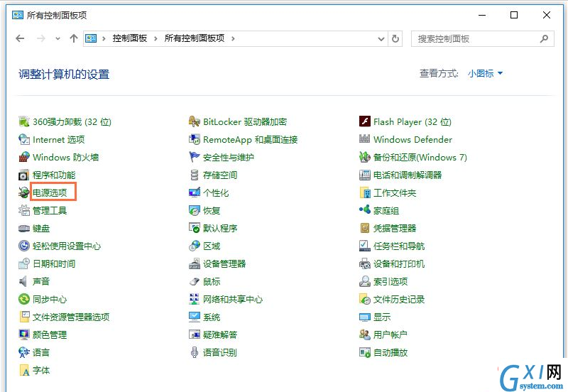Go up one level with up arrow
This screenshot has height=392, width=568.
tap(74, 38)
